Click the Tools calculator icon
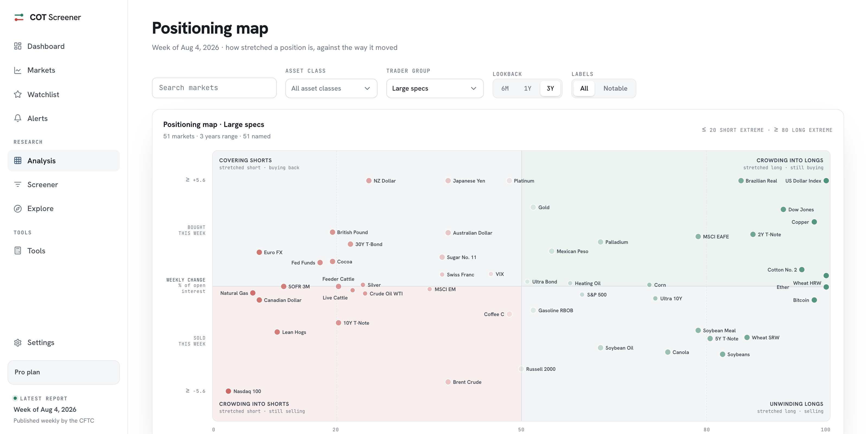This screenshot has width=868, height=434. click(x=18, y=251)
